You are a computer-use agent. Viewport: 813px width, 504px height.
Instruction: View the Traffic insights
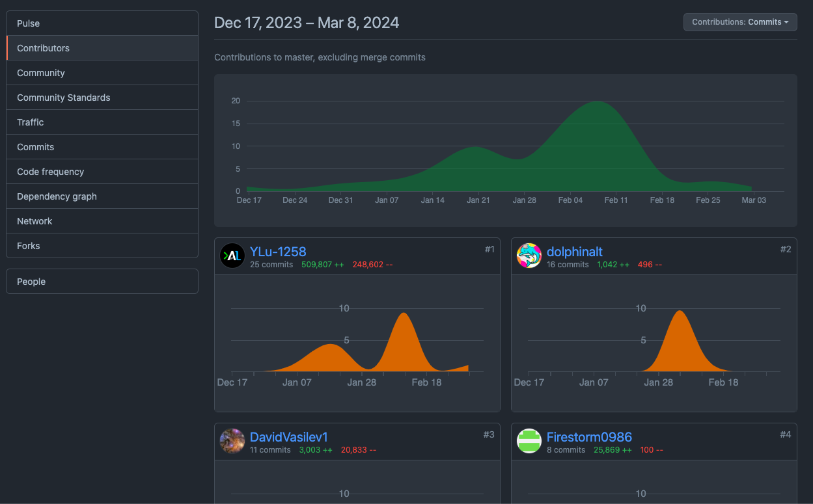[x=102, y=122]
